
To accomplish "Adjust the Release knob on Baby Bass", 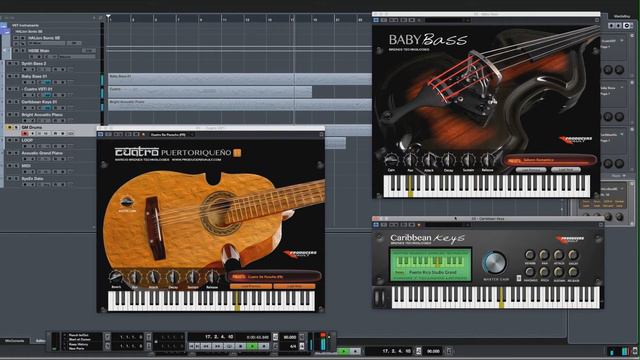I will [487, 160].
